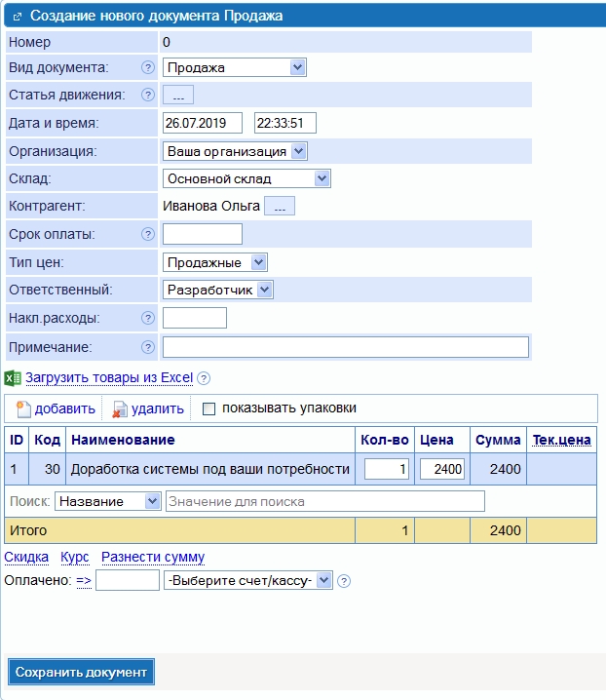The image size is (606, 700).
Task: Click the Кол-во field in row 1
Action: tap(387, 469)
